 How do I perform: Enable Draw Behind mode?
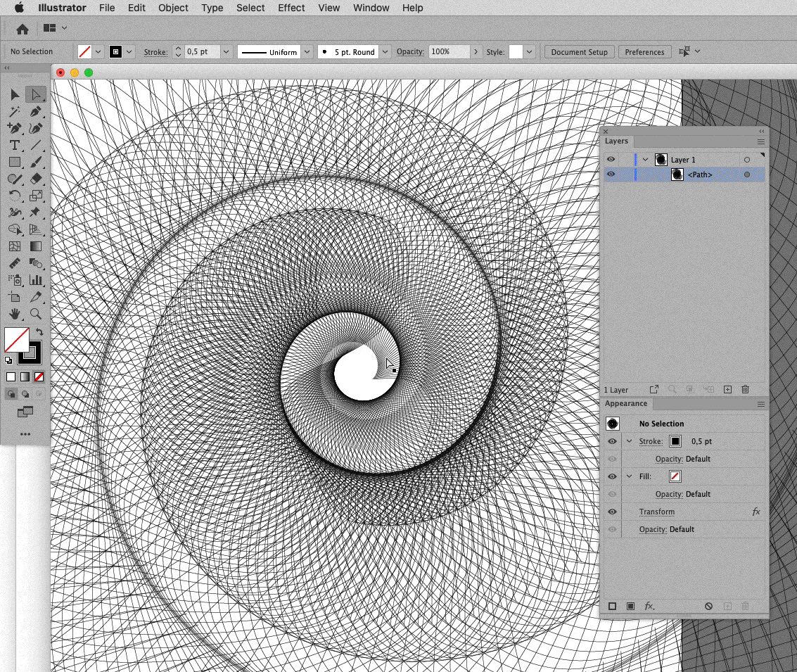[x=25, y=394]
